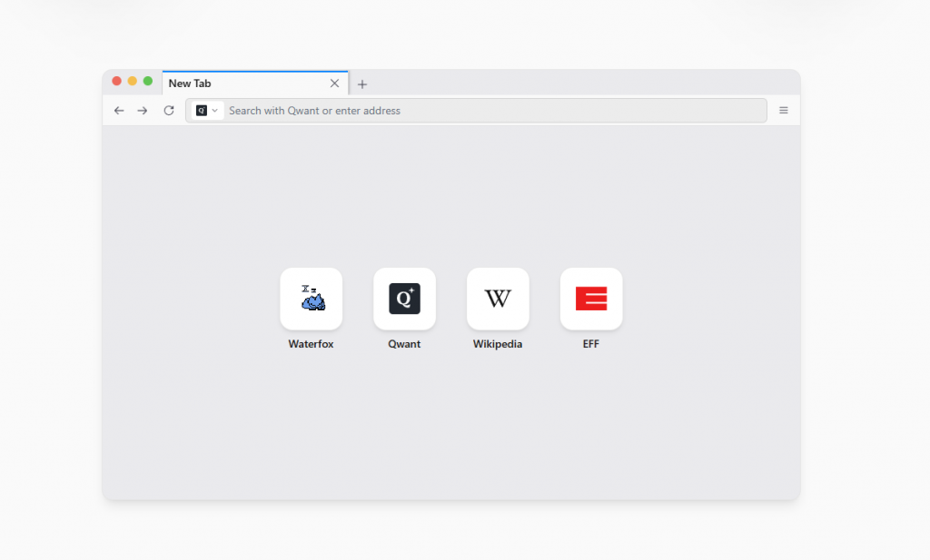Image resolution: width=930 pixels, height=560 pixels.
Task: Click the Qwant label under tile
Action: (x=404, y=344)
